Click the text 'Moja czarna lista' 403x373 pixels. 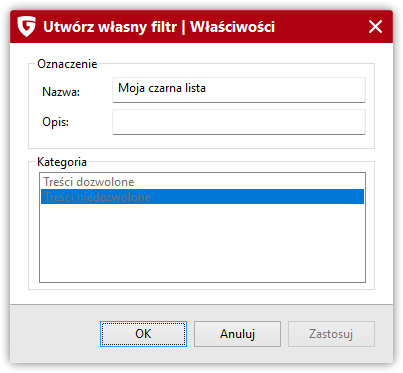click(162, 88)
